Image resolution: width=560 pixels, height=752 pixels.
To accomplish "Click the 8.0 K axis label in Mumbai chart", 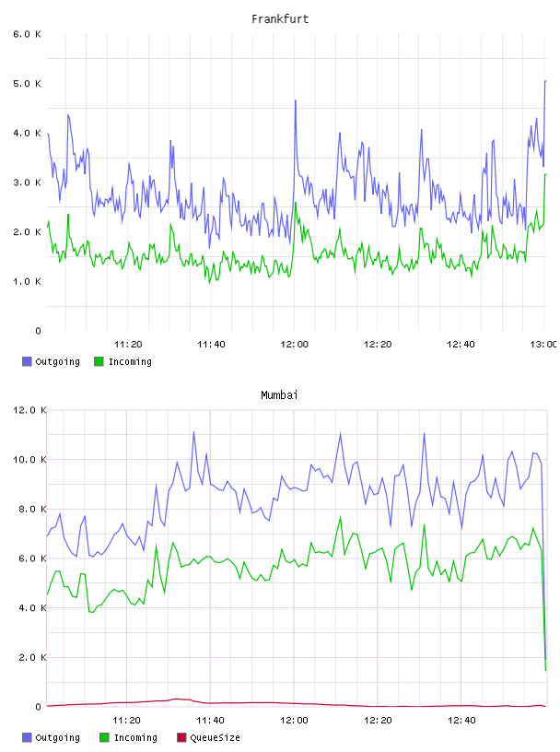I will point(32,509).
